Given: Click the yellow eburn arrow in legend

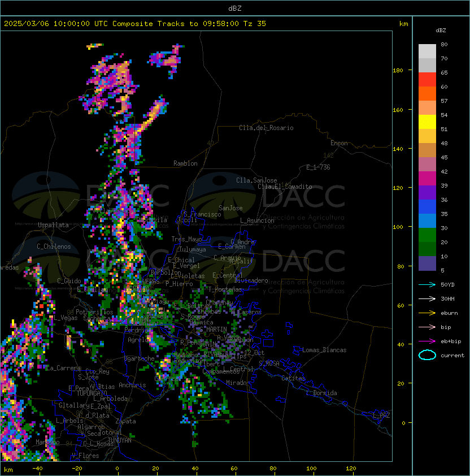Looking at the screenshot, I should pos(427,313).
